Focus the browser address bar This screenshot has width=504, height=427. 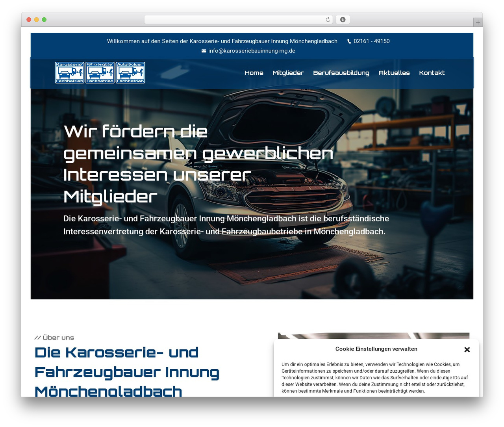click(x=239, y=20)
